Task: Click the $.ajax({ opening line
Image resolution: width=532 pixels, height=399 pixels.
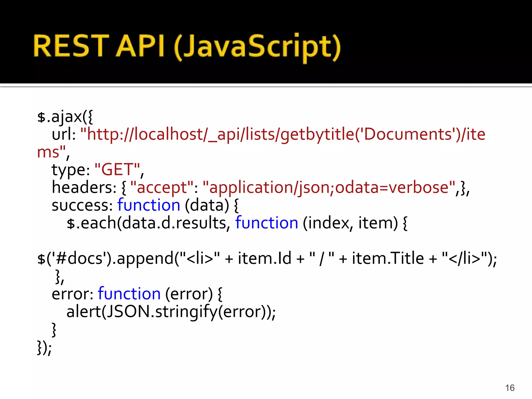Action: point(65,117)
